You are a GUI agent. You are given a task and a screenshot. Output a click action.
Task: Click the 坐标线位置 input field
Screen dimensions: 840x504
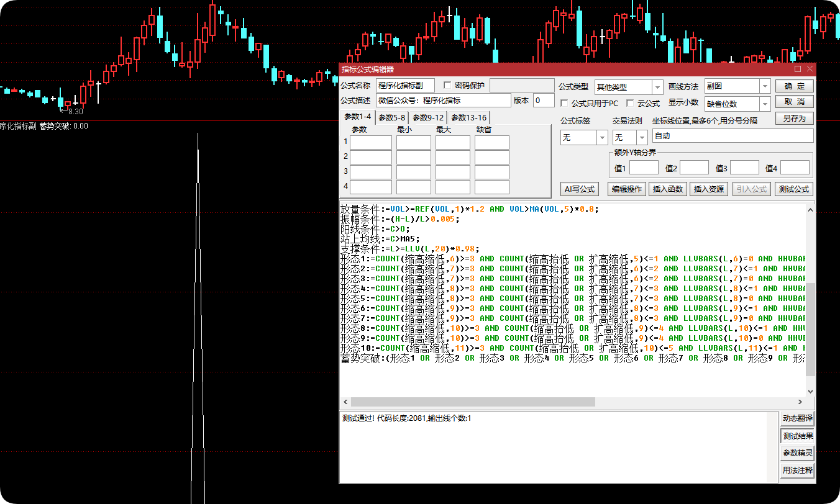[x=733, y=136]
